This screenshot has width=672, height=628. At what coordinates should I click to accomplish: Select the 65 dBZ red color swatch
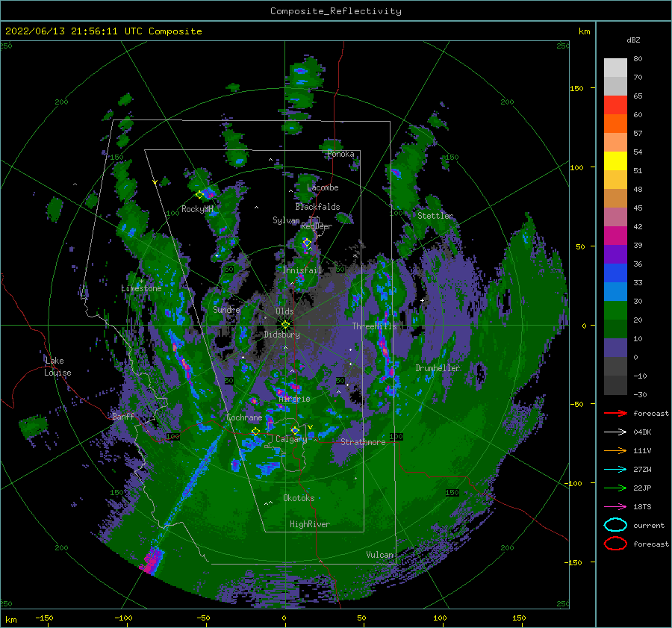click(x=615, y=105)
